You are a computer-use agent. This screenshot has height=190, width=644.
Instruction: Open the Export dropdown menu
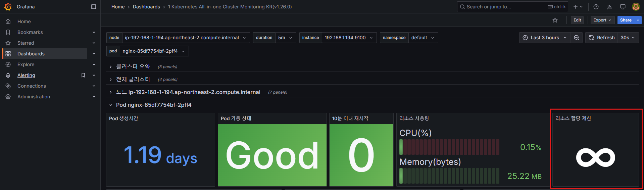click(x=602, y=20)
